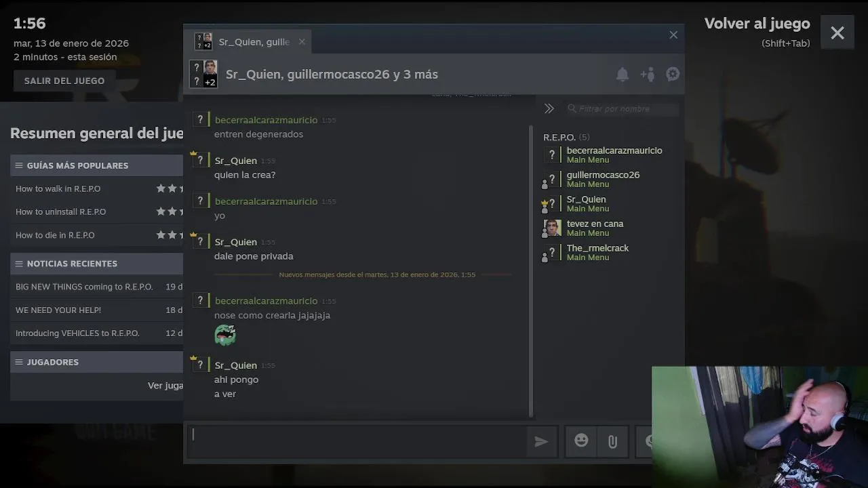The image size is (868, 488).
Task: Click the R.E.P.O. (5) group header
Action: [566, 137]
